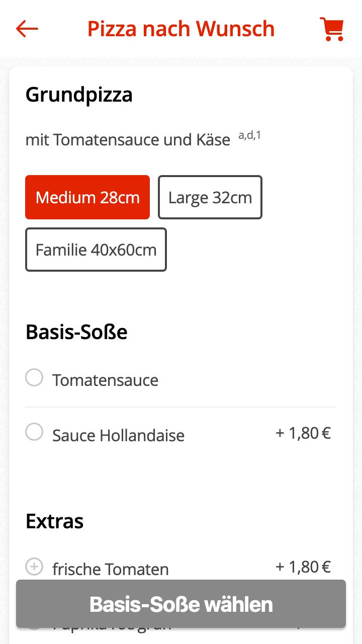The height and width of the screenshot is (644, 362).
Task: Tap the frische Tomaten label
Action: (110, 569)
